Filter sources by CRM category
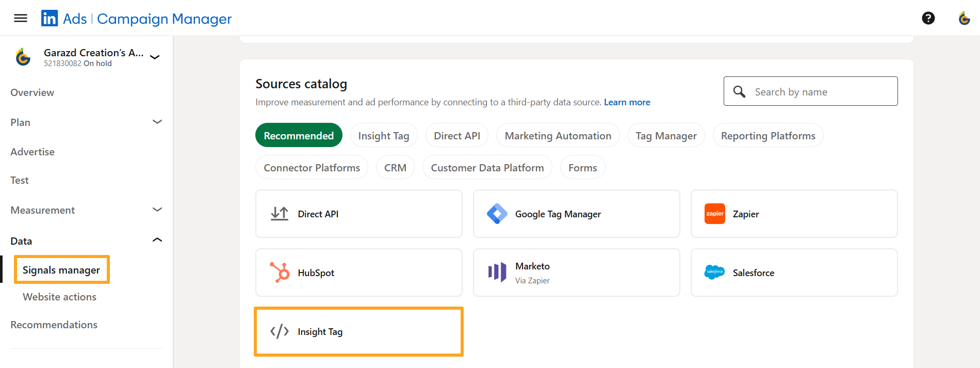The width and height of the screenshot is (980, 368). [x=395, y=168]
